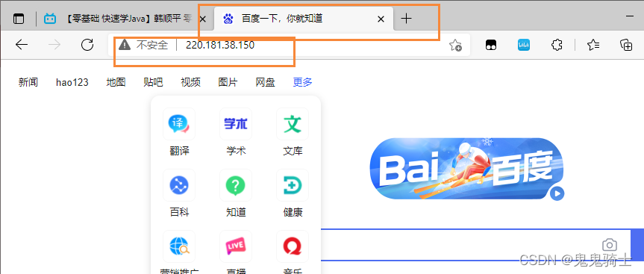Screen dimensions: 644x274
Task: Select the 百度一下，你就知道 tab
Action: 304,19
